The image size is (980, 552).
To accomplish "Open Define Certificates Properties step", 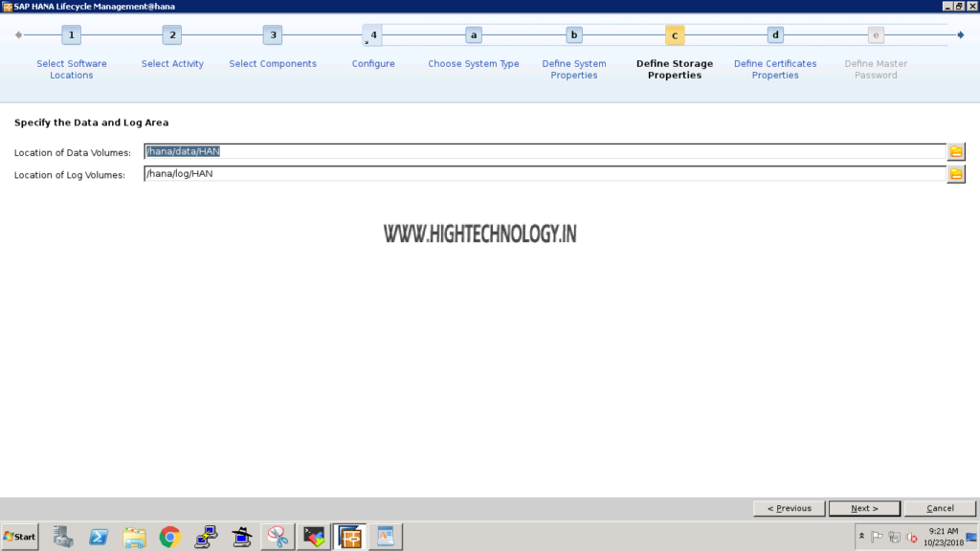I will (775, 69).
